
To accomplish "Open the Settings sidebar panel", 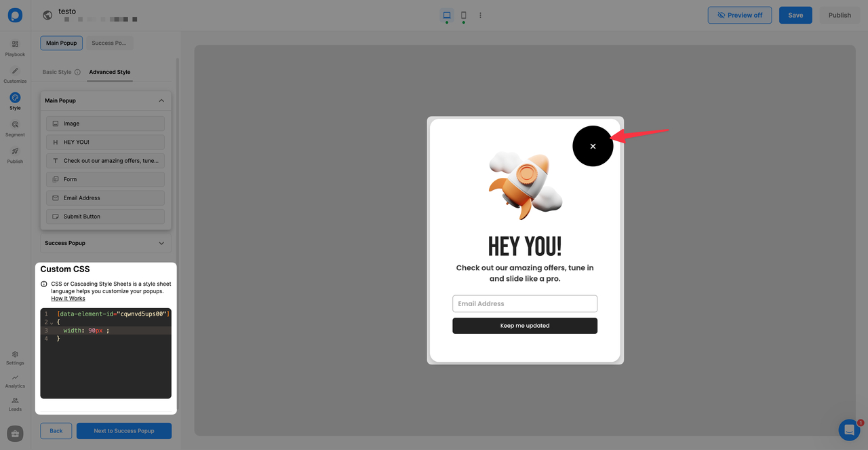I will (x=14, y=358).
